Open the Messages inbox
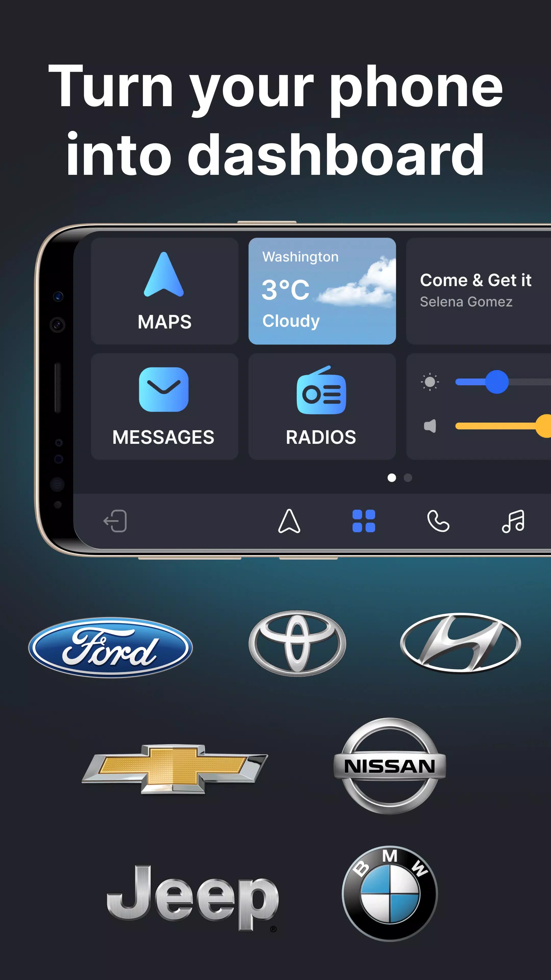The width and height of the screenshot is (551, 980). (164, 407)
